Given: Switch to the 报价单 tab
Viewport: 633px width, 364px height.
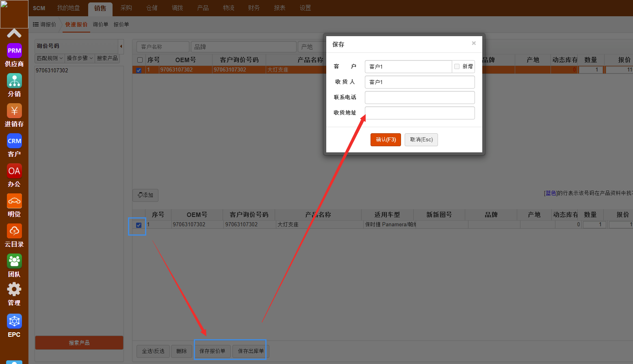Looking at the screenshot, I should [121, 25].
